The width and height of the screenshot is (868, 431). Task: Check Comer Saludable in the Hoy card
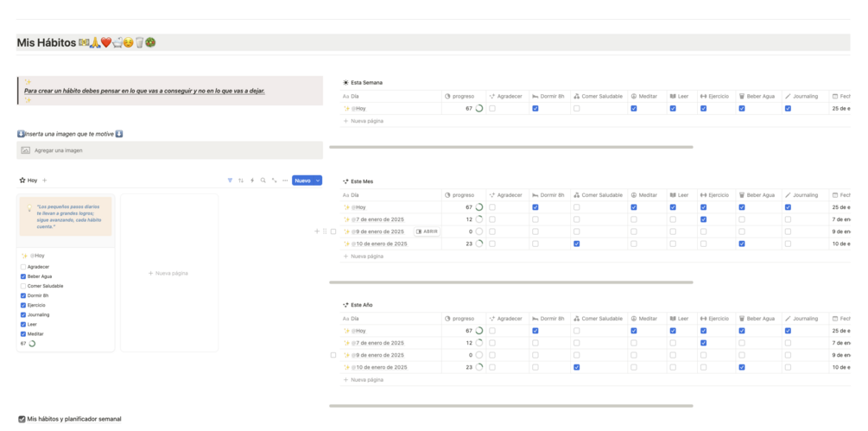pyautogui.click(x=23, y=286)
